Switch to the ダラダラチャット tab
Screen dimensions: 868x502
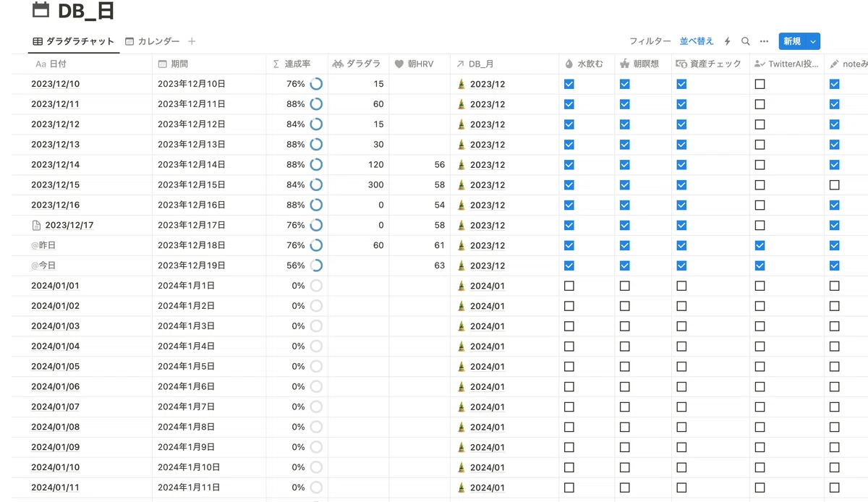(x=74, y=41)
